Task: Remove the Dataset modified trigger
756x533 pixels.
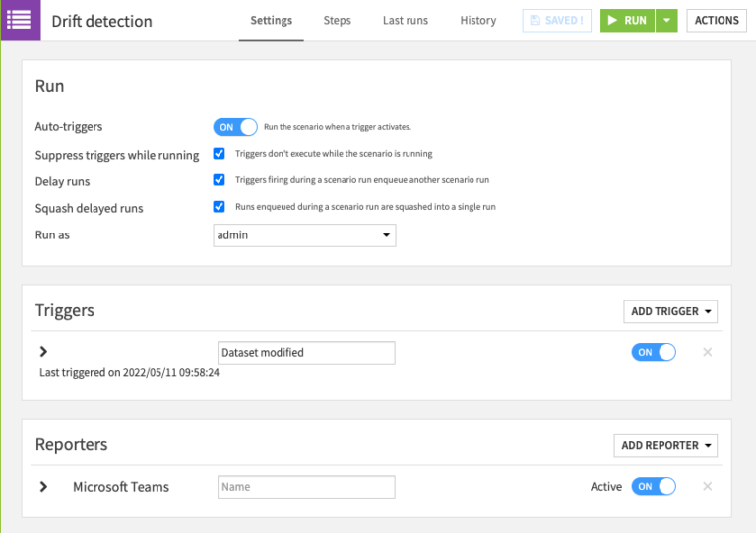Action: coord(708,352)
